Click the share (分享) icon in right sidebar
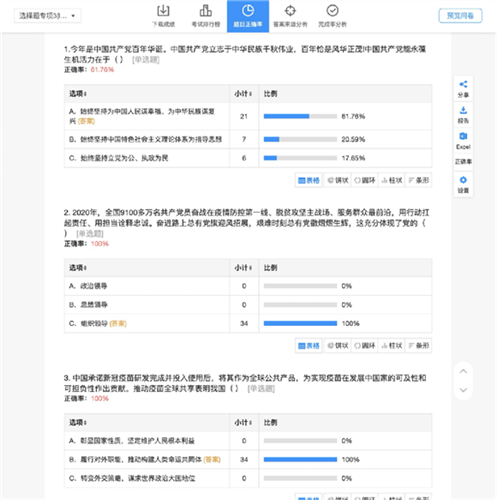497x500 pixels. pos(463,89)
